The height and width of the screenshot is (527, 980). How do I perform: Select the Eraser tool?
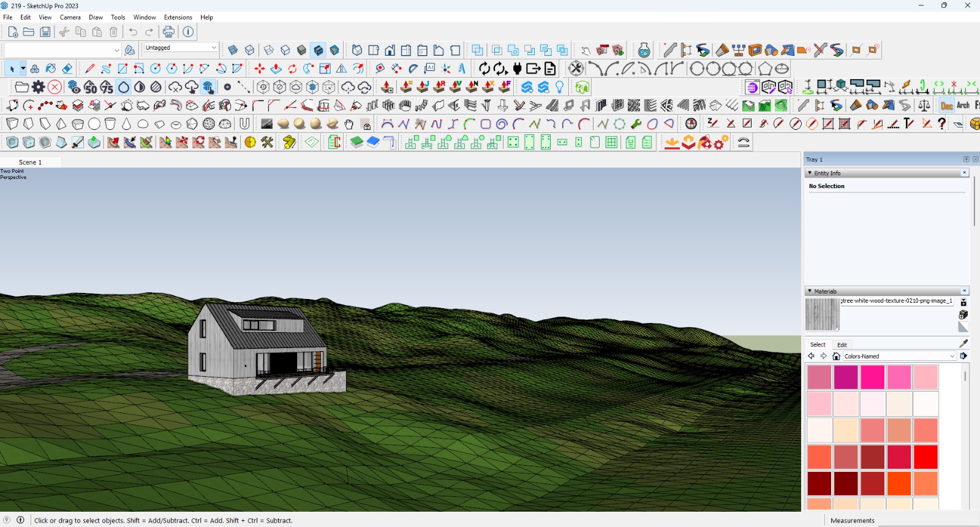pyautogui.click(x=67, y=69)
